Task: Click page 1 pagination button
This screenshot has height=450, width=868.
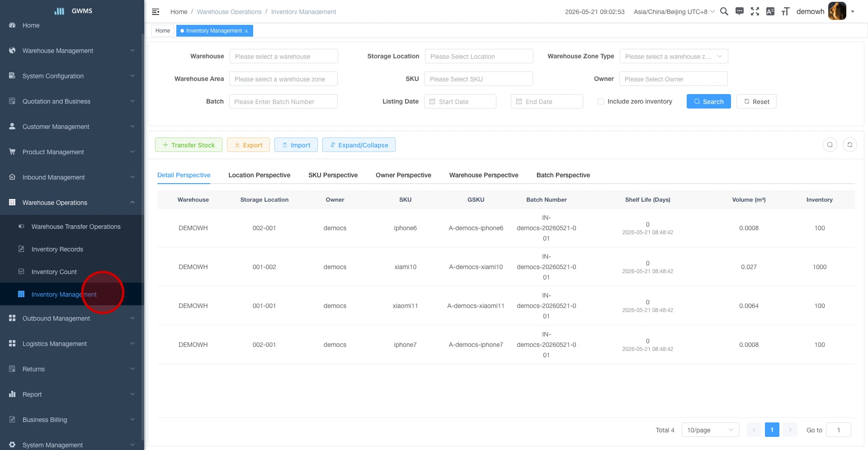Action: (x=772, y=430)
